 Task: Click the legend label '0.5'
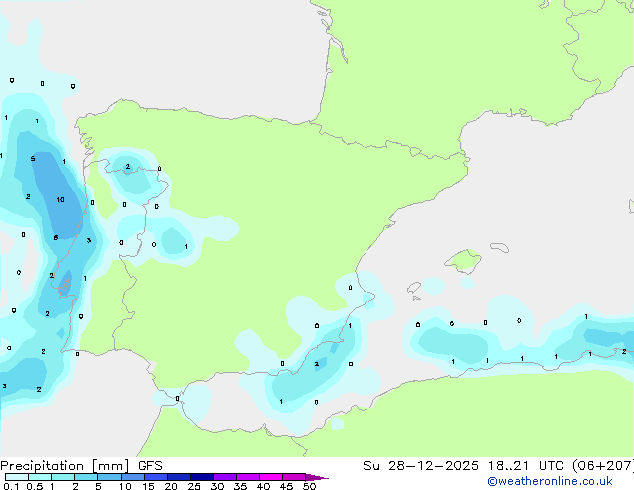pos(35,486)
